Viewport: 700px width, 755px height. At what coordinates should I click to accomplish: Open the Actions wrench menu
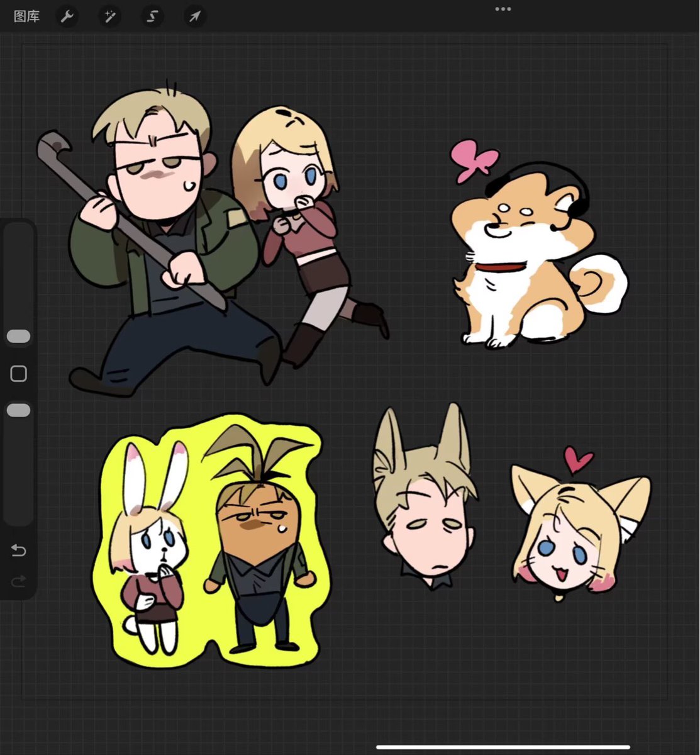pos(67,16)
